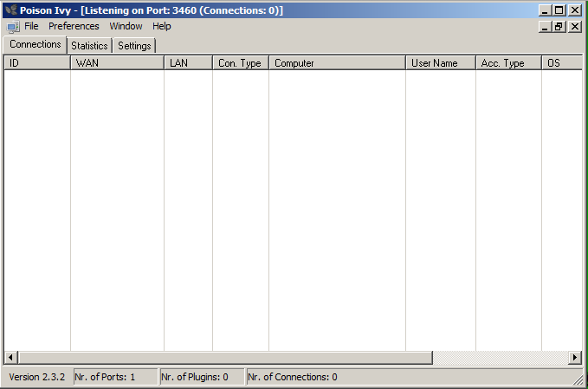This screenshot has width=588, height=389.
Task: Click the 'Version 2.3.2' status text
Action: (x=36, y=377)
